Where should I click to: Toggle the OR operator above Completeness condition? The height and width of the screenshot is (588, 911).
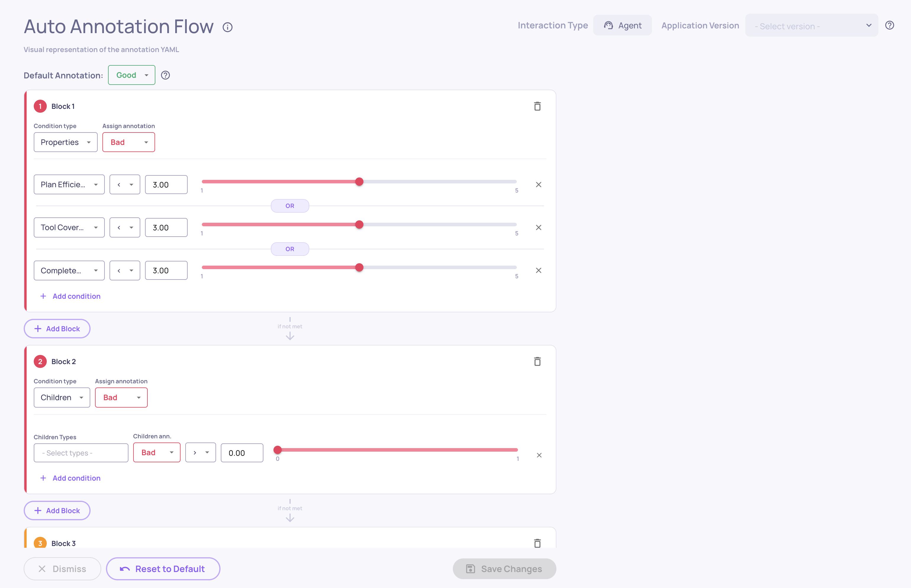click(x=290, y=249)
